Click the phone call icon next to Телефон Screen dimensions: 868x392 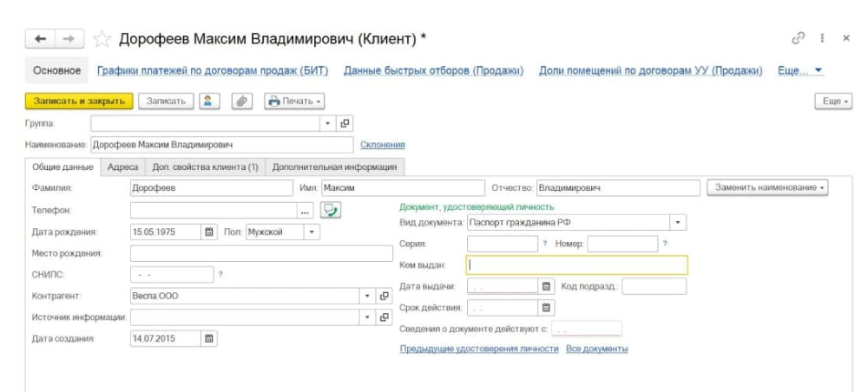pyautogui.click(x=331, y=210)
